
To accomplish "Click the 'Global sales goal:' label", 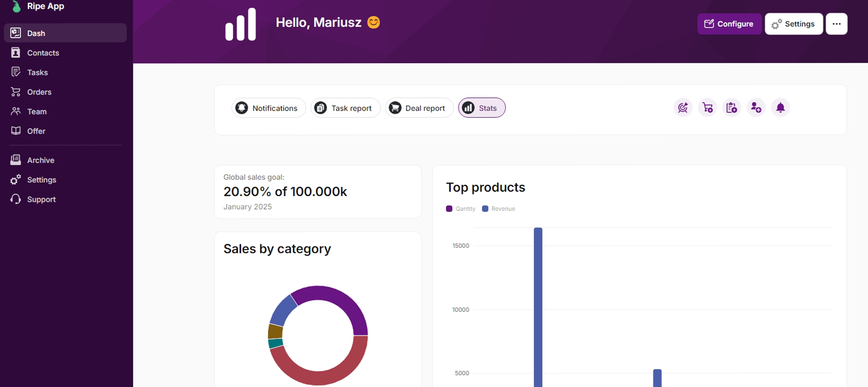I will pos(254,177).
